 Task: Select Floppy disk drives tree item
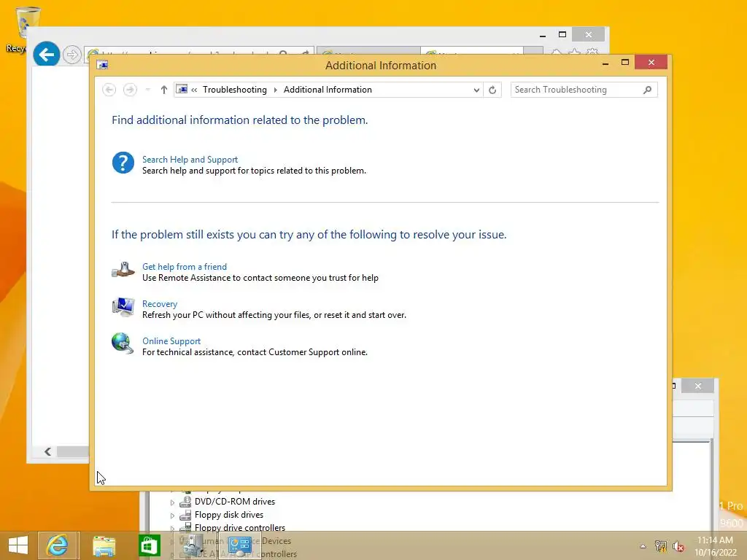228,515
